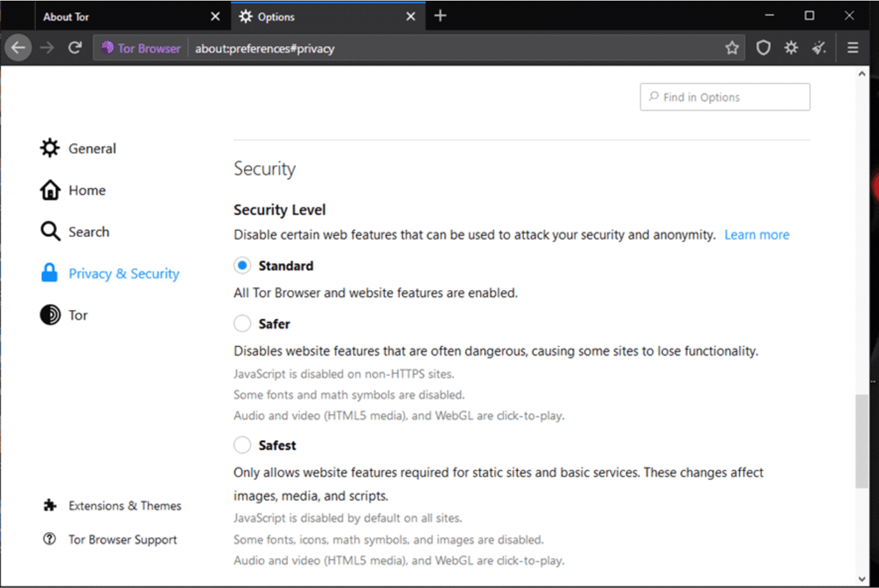Click the Tor Browser Support help icon
This screenshot has height=588, width=879.
click(50, 539)
